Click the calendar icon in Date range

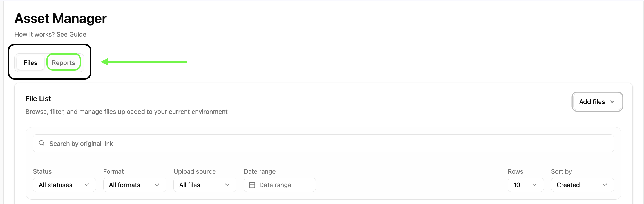(x=252, y=185)
